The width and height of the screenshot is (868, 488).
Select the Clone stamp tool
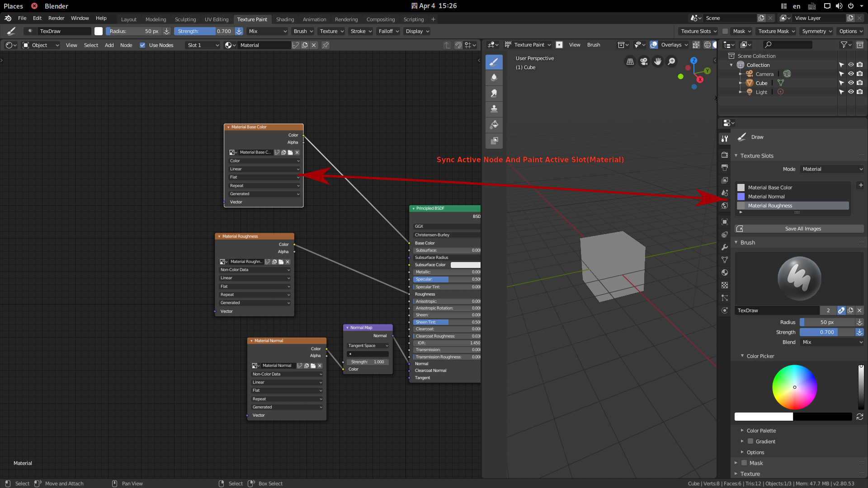pos(494,109)
